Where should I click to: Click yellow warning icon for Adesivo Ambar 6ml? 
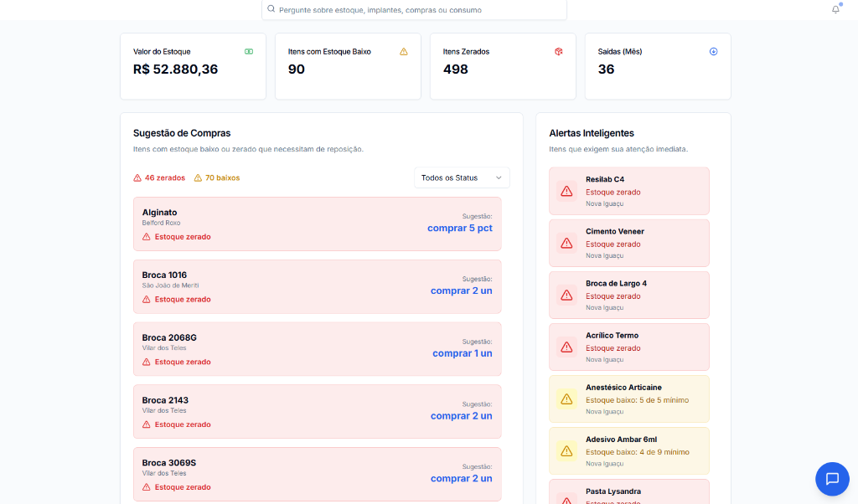[x=566, y=451]
